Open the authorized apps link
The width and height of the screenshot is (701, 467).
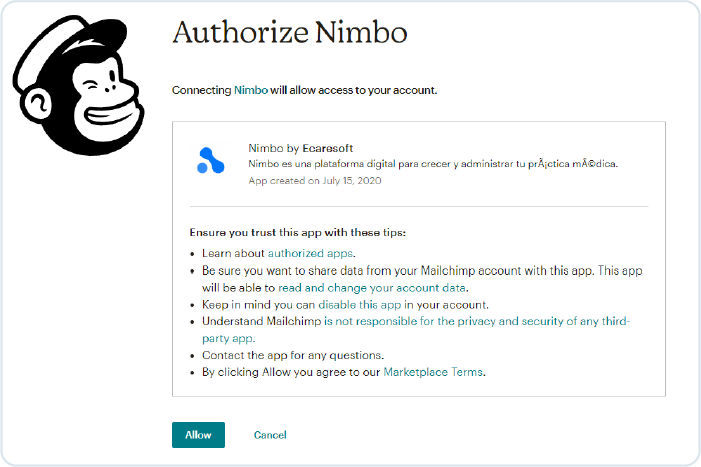tap(311, 253)
